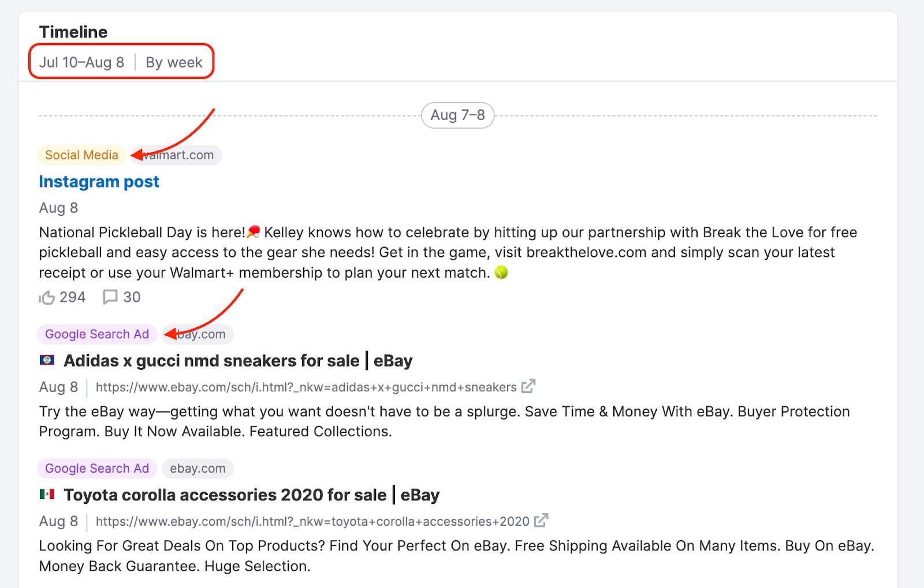Open the By week granularity selector

174,62
